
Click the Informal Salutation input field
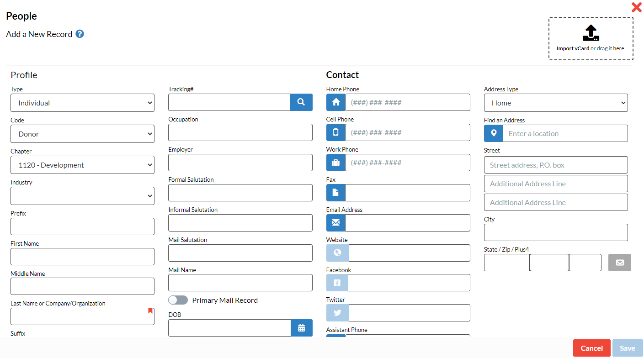tap(240, 223)
